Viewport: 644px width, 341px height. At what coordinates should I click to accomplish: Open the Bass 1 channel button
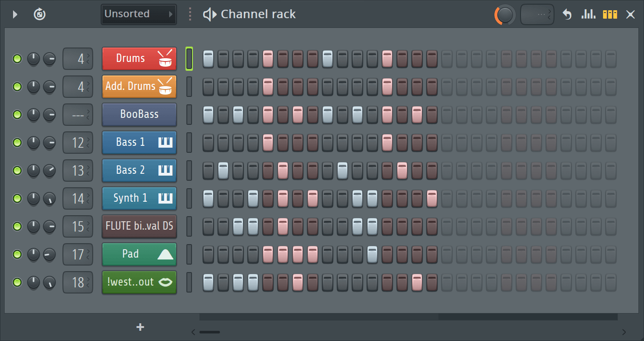[139, 143]
